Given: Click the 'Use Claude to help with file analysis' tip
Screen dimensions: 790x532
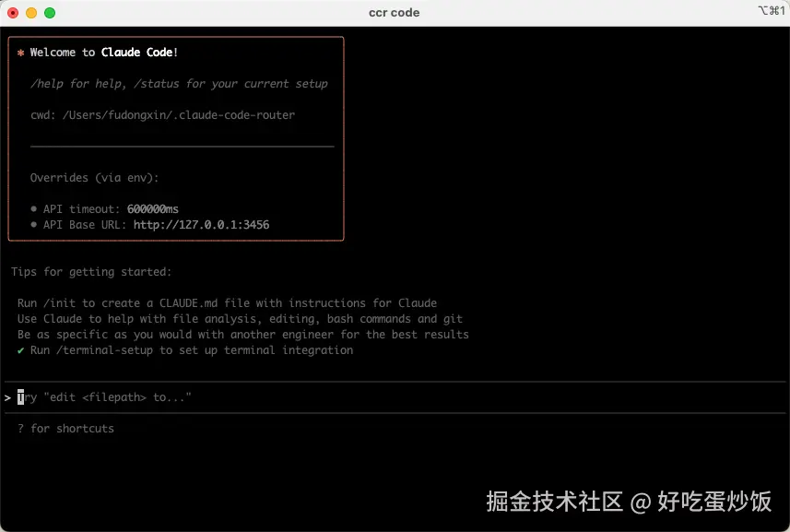Looking at the screenshot, I should point(240,319).
